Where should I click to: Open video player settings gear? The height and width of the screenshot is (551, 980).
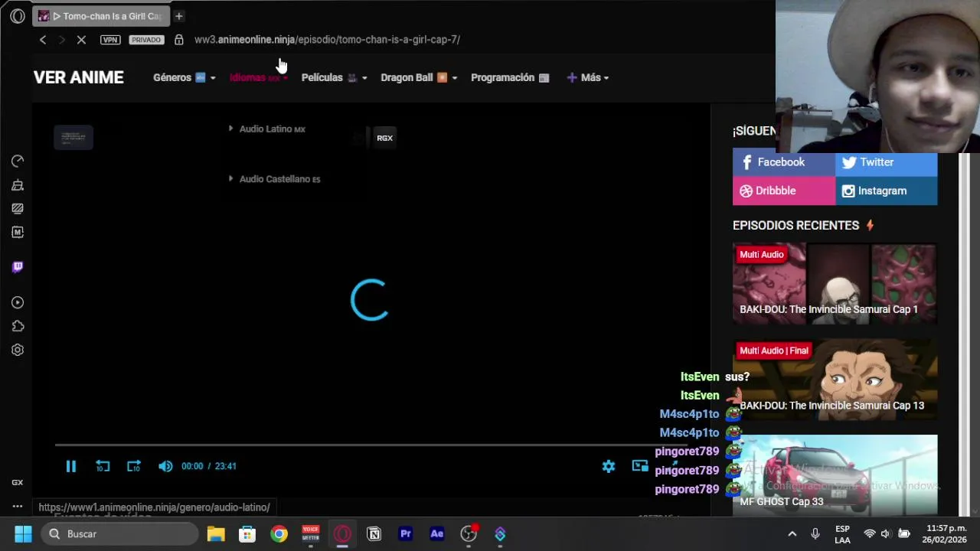[x=609, y=466]
